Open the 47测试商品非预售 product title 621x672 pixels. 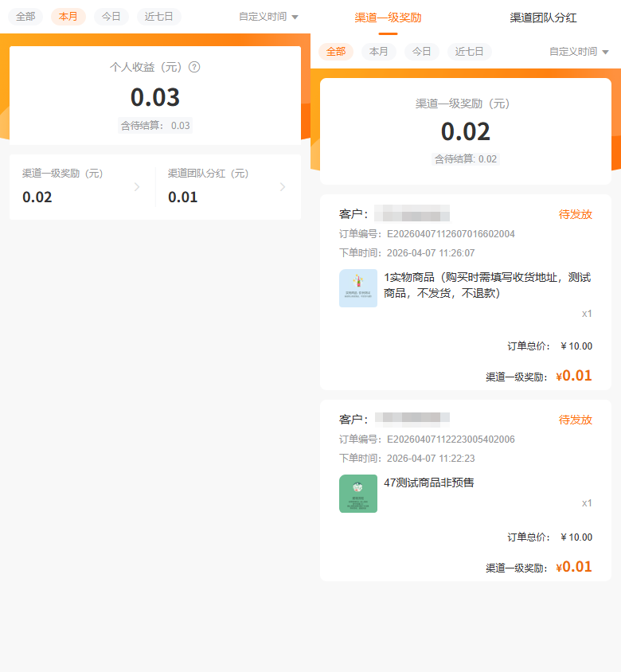428,483
